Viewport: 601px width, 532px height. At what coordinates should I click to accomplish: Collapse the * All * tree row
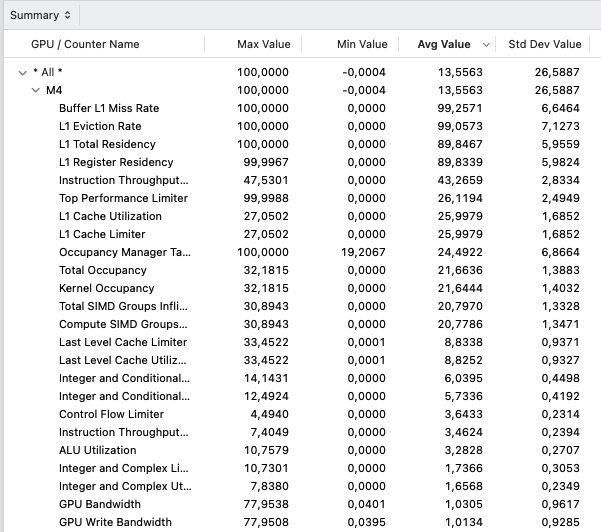(23, 72)
